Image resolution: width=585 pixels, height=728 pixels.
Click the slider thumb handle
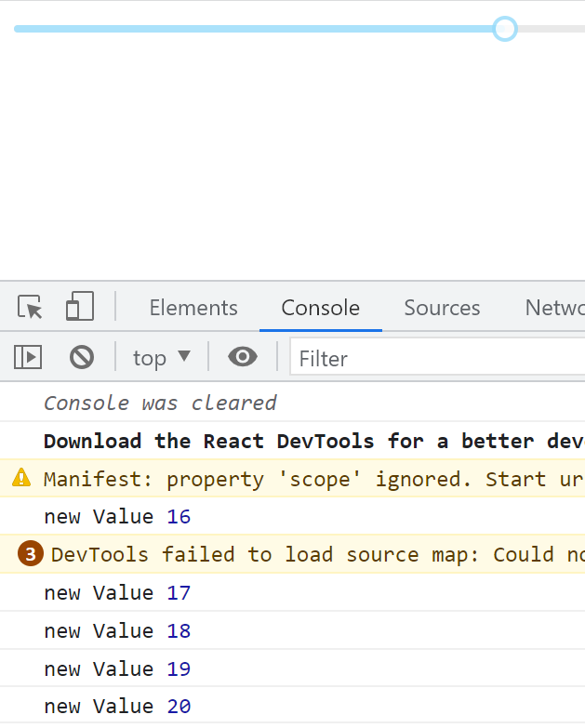pyautogui.click(x=505, y=29)
